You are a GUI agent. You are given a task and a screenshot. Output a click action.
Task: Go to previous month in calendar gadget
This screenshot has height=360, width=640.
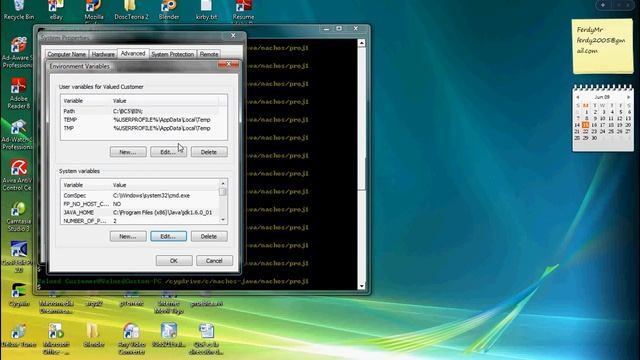578,97
